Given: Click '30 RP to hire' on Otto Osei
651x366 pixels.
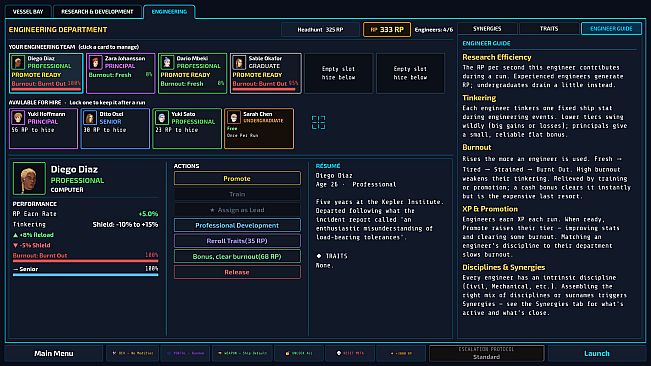Looking at the screenshot, I should tap(105, 130).
